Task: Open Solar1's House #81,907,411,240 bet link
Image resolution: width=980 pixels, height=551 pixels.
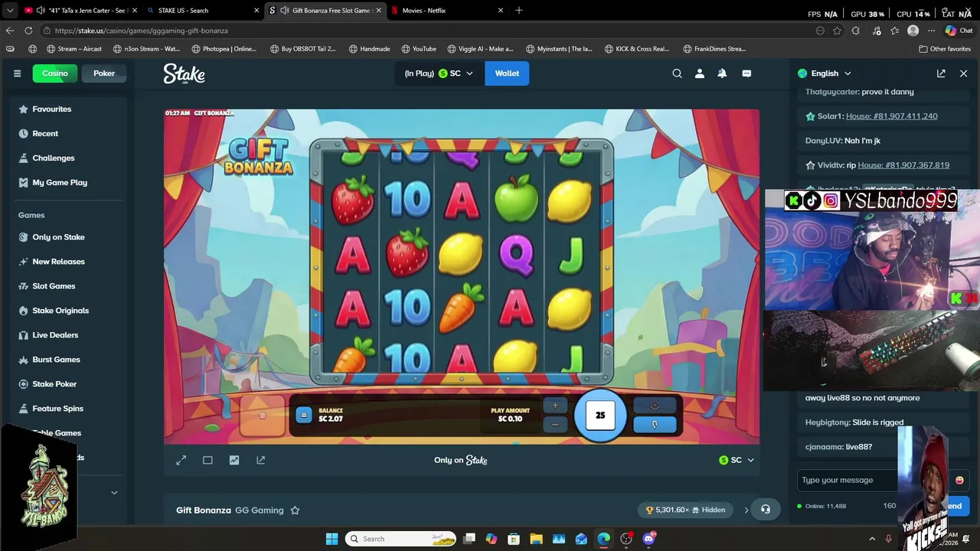Action: tap(891, 116)
